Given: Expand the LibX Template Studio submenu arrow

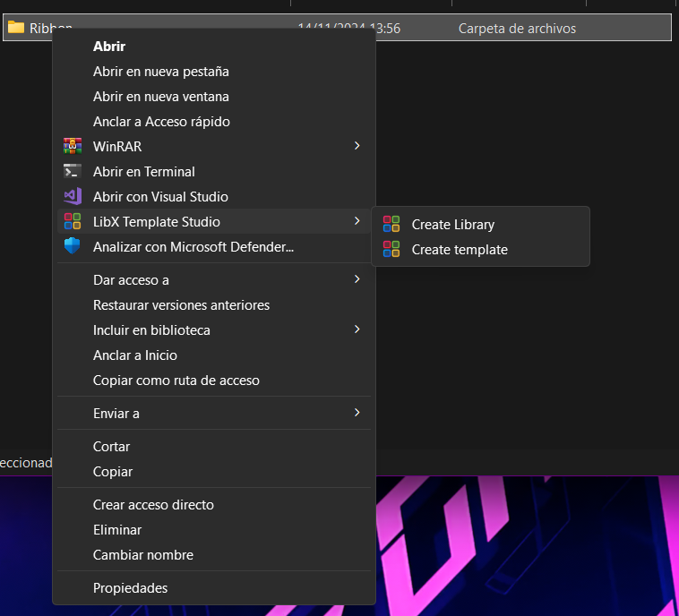Looking at the screenshot, I should pyautogui.click(x=357, y=221).
